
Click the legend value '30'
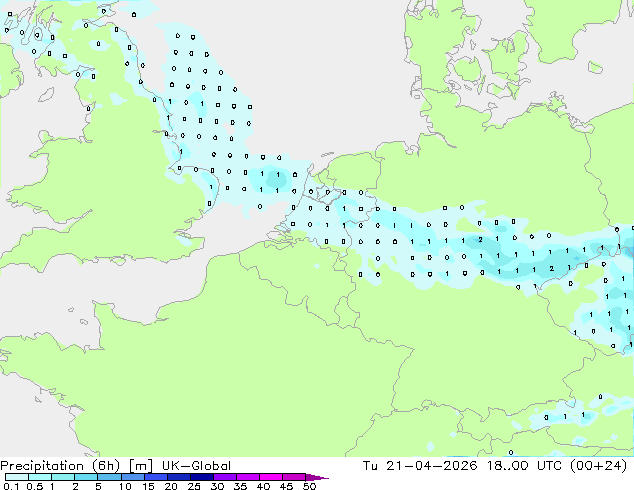coord(217,486)
